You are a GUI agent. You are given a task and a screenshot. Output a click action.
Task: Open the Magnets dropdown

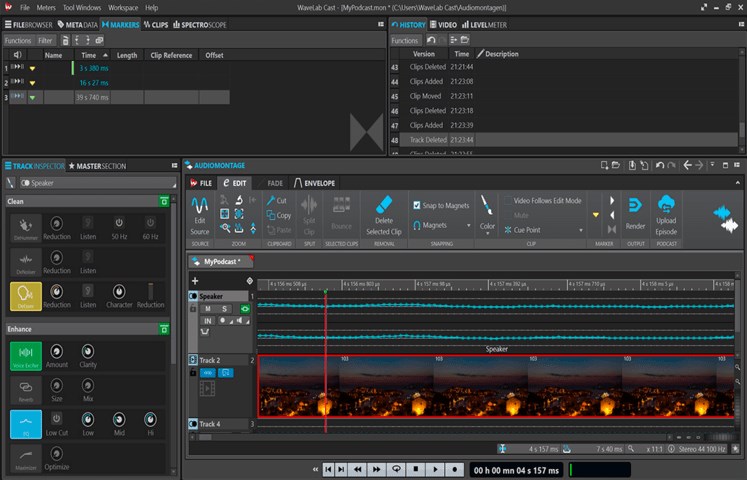(x=440, y=226)
